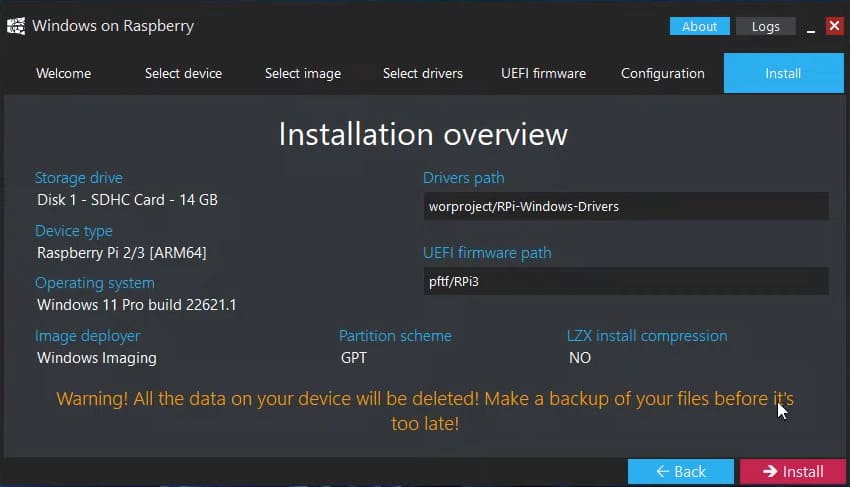Image resolution: width=850 pixels, height=487 pixels.
Task: Click the Disk 1 SDHC Card storage drive text
Action: (127, 200)
